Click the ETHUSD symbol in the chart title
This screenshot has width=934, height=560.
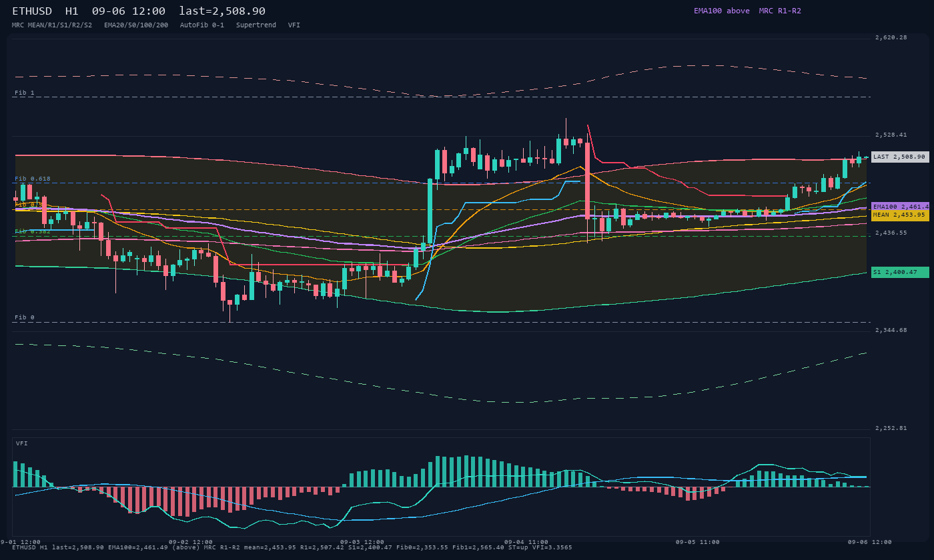(x=32, y=11)
